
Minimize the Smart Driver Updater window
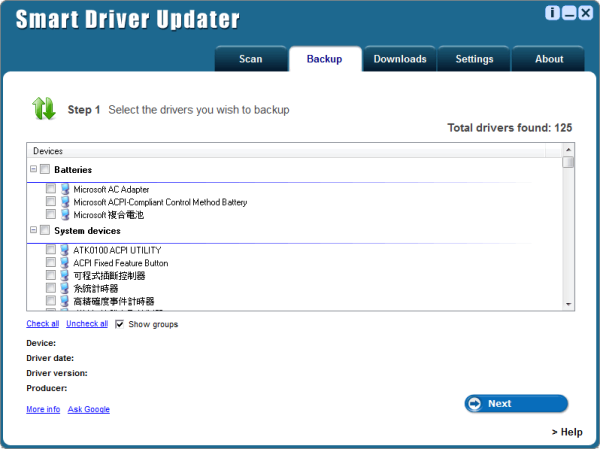(569, 13)
